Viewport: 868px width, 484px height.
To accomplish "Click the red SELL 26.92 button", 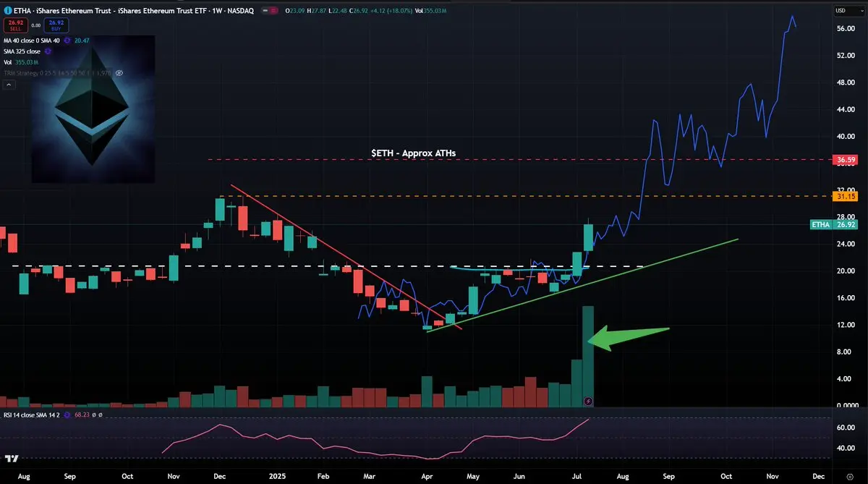I will (x=15, y=25).
